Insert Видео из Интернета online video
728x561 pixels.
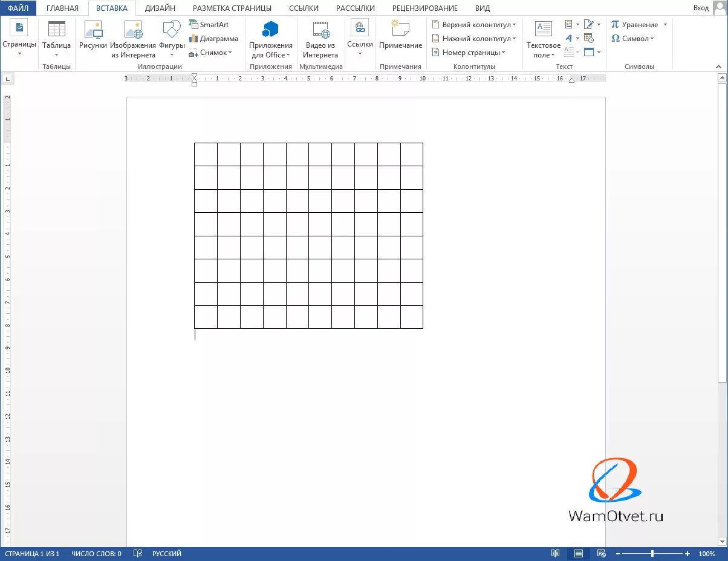click(320, 39)
